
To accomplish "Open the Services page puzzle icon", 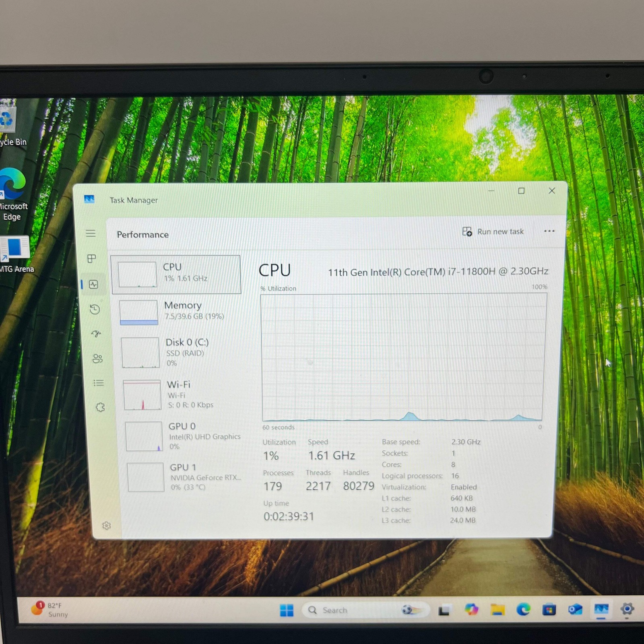I will (x=100, y=407).
